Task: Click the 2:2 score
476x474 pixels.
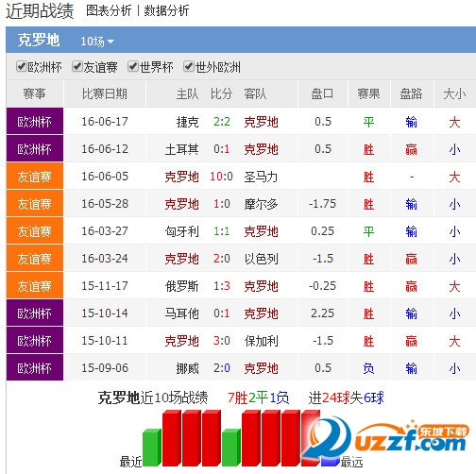Action: pos(222,122)
